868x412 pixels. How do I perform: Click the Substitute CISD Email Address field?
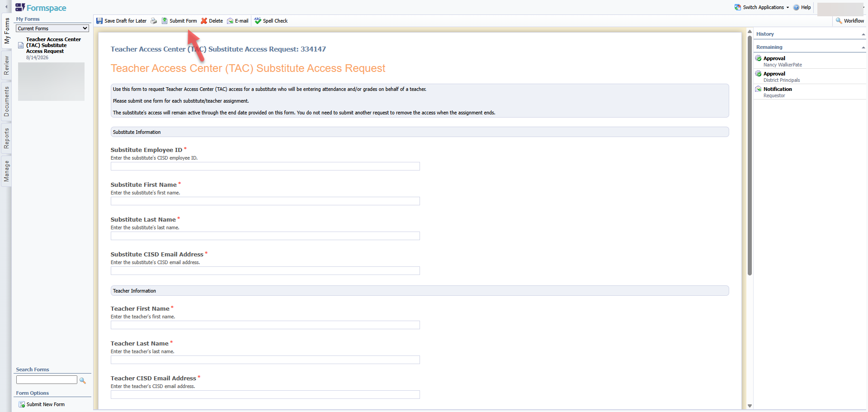265,271
